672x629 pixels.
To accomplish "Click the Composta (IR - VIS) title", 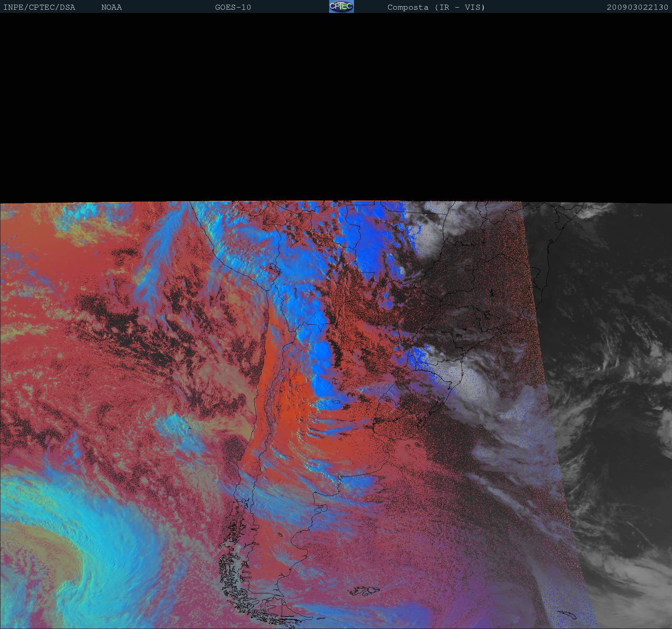I will 436,8.
